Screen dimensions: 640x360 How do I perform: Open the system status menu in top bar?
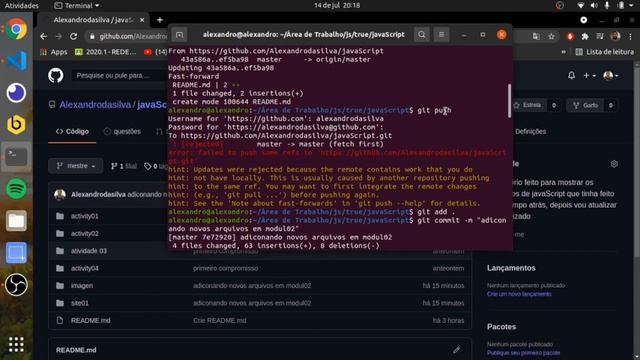pos(605,6)
